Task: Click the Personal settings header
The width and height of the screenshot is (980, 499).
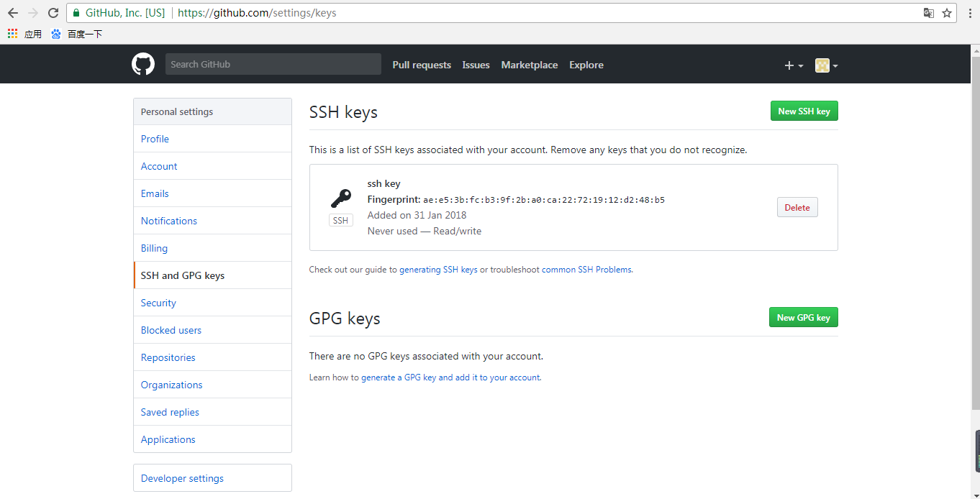Action: pos(212,111)
